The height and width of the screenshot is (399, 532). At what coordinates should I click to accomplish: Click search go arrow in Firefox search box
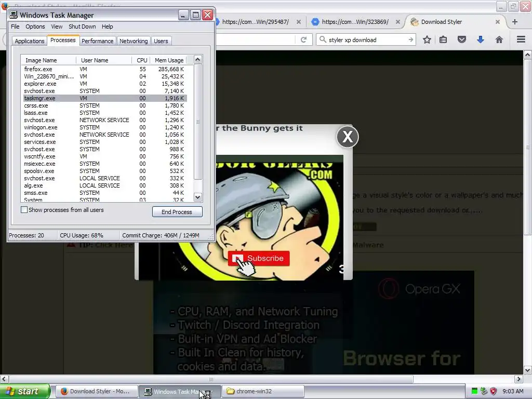pyautogui.click(x=411, y=39)
